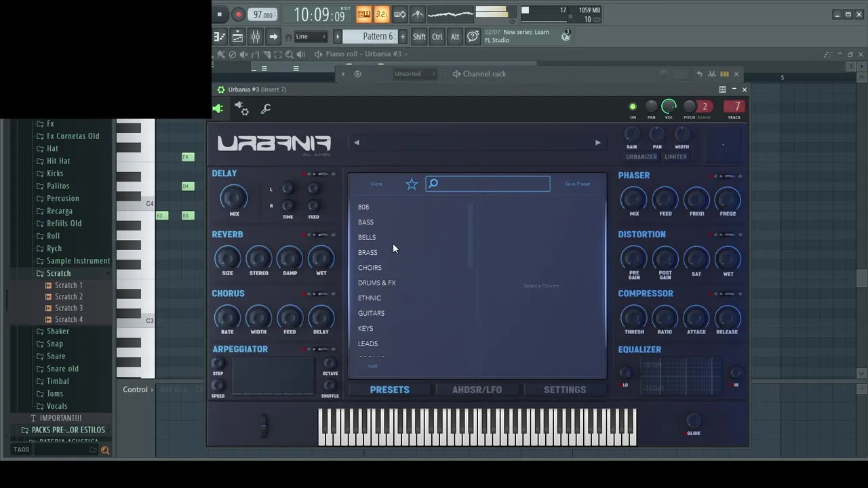The height and width of the screenshot is (488, 868).
Task: Click the Urbania preset search field
Action: point(488,184)
